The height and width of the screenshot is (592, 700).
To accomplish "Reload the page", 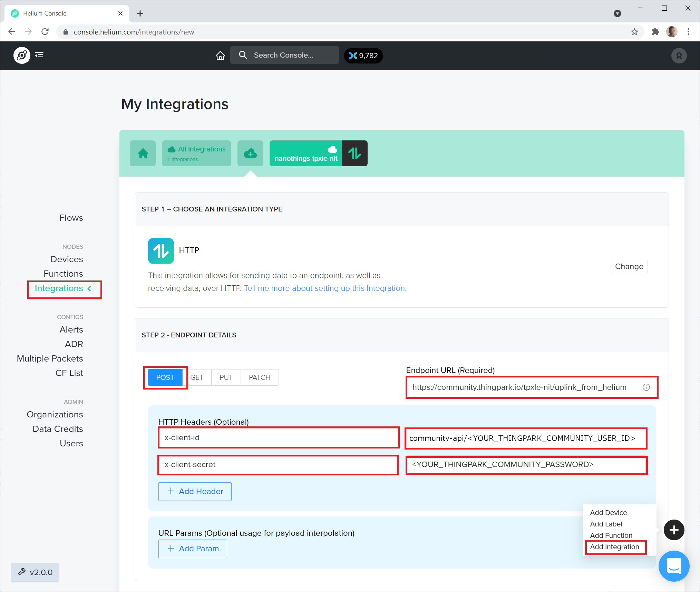I will point(45,32).
